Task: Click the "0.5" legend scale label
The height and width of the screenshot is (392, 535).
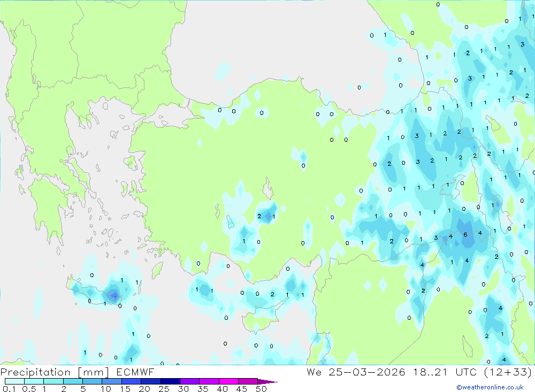Action: (29, 389)
